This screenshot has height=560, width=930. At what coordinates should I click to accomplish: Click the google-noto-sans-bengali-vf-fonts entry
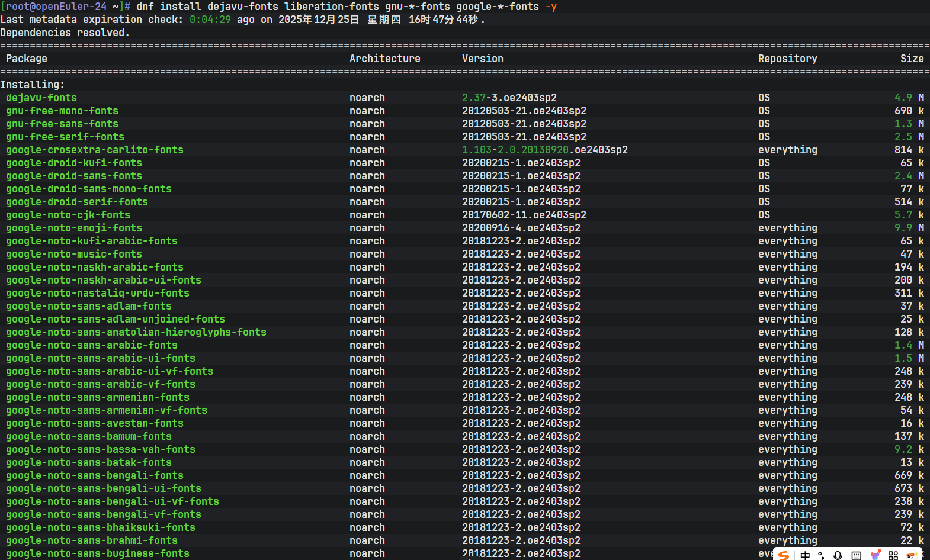click(104, 514)
